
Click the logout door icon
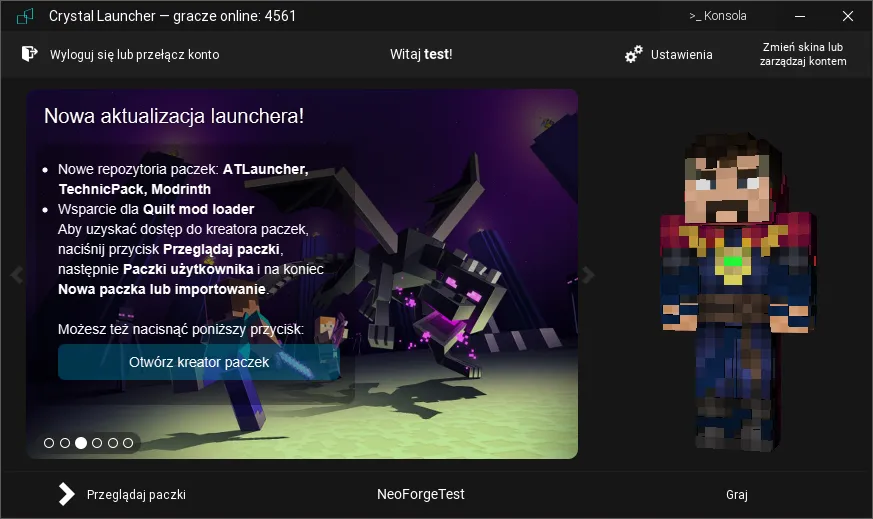[30, 54]
